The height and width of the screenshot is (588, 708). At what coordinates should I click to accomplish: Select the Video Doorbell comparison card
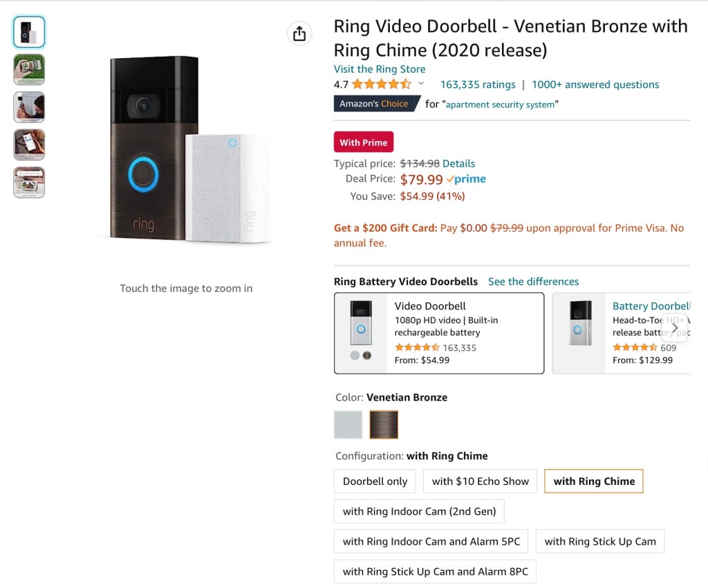(439, 333)
